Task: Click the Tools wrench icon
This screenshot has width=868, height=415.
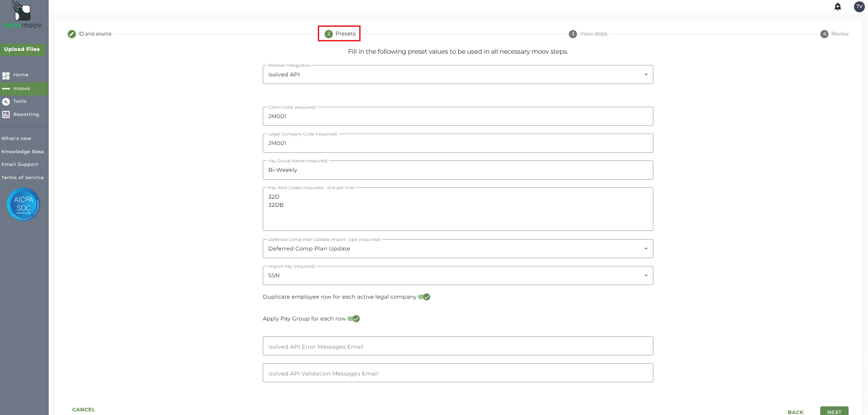Action: (6, 102)
